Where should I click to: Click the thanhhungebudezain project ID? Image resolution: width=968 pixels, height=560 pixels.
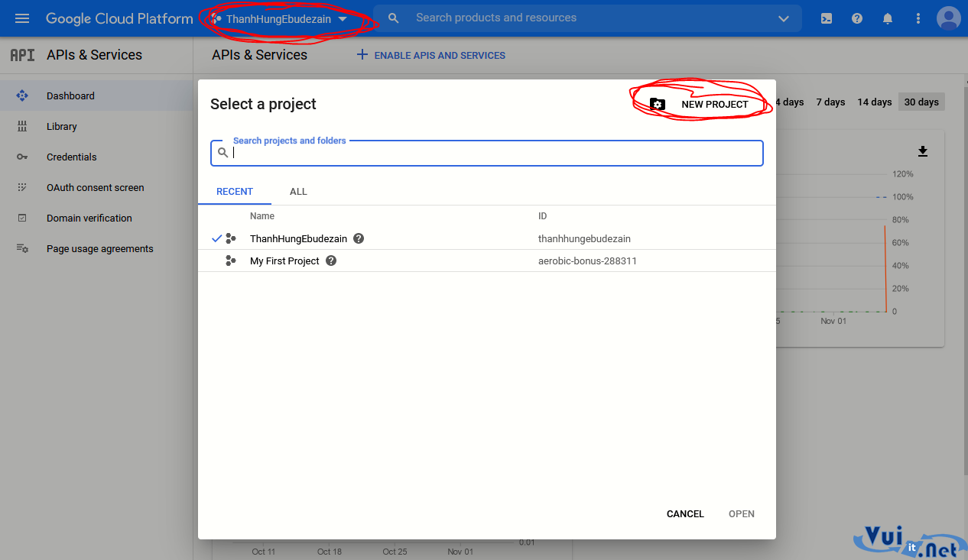tap(584, 238)
